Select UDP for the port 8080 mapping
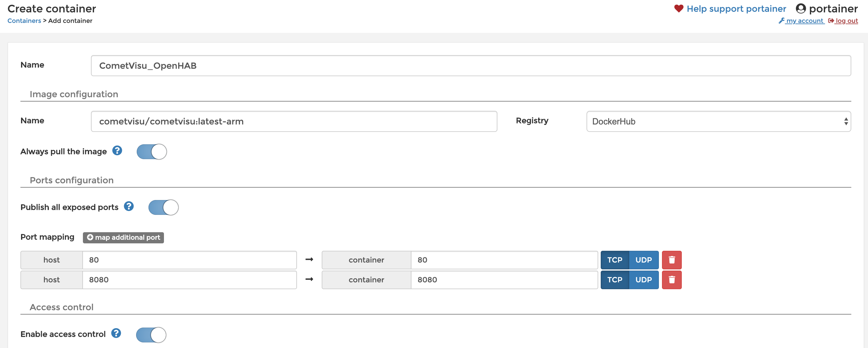Viewport: 868px width, 348px height. point(644,280)
